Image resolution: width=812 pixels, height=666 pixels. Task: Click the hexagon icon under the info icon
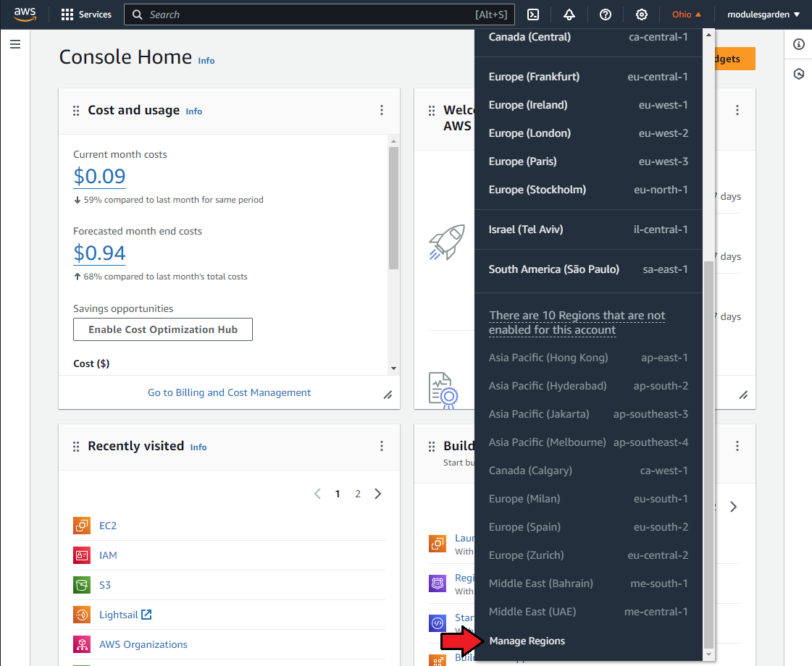pyautogui.click(x=798, y=74)
